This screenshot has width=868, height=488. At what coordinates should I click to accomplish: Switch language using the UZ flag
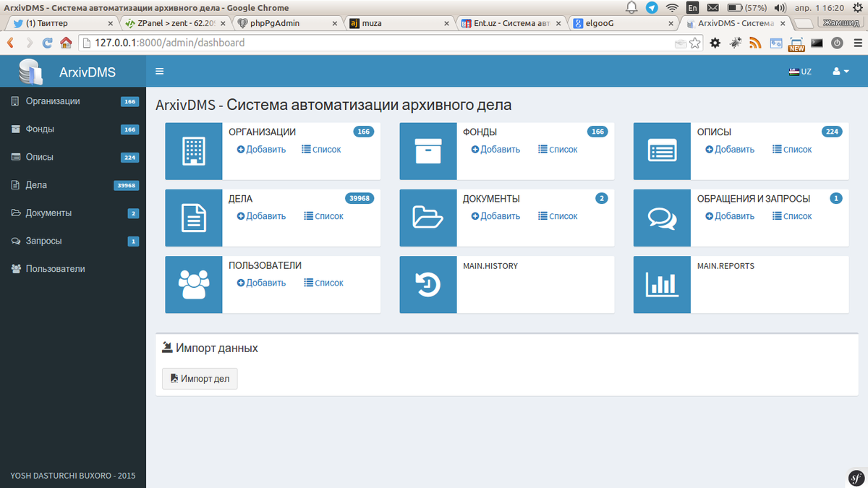tap(800, 72)
